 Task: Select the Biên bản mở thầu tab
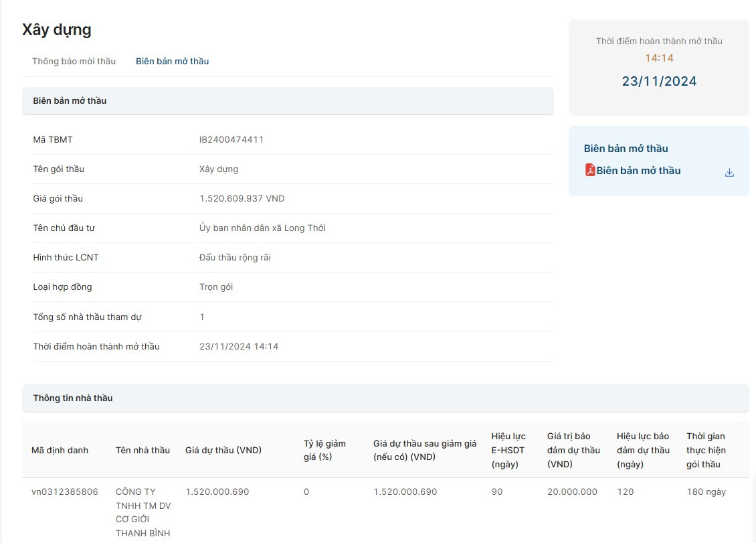(172, 61)
